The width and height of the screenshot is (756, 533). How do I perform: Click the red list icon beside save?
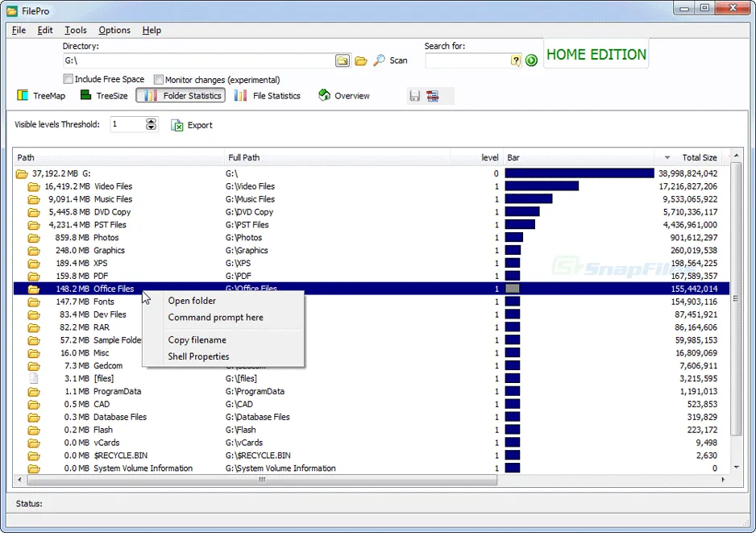(x=433, y=96)
